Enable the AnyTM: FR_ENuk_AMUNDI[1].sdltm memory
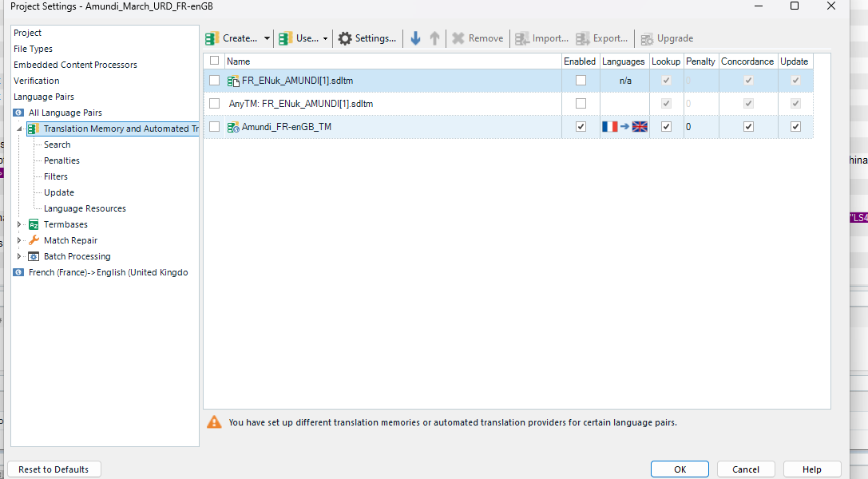 [581, 104]
